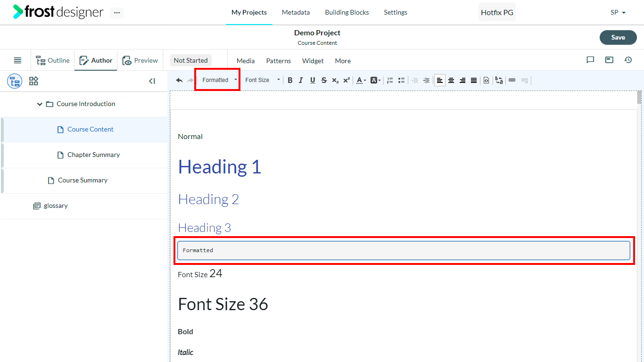Click the ellipsis button beside logo

click(117, 13)
